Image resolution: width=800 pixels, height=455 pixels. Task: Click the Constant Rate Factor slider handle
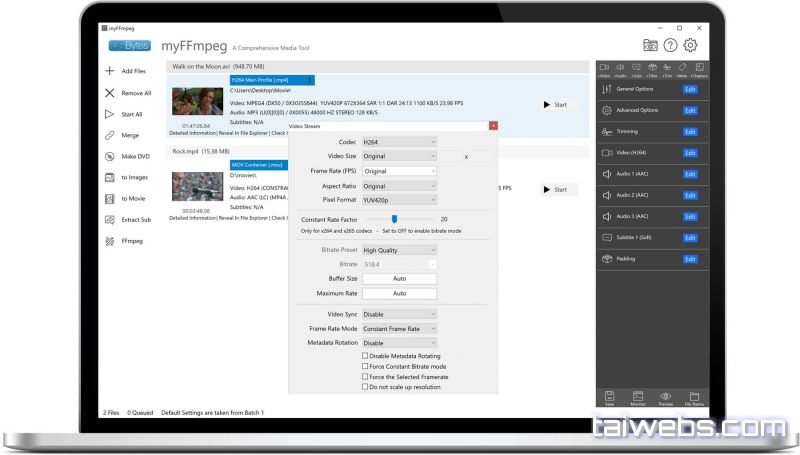[394, 219]
